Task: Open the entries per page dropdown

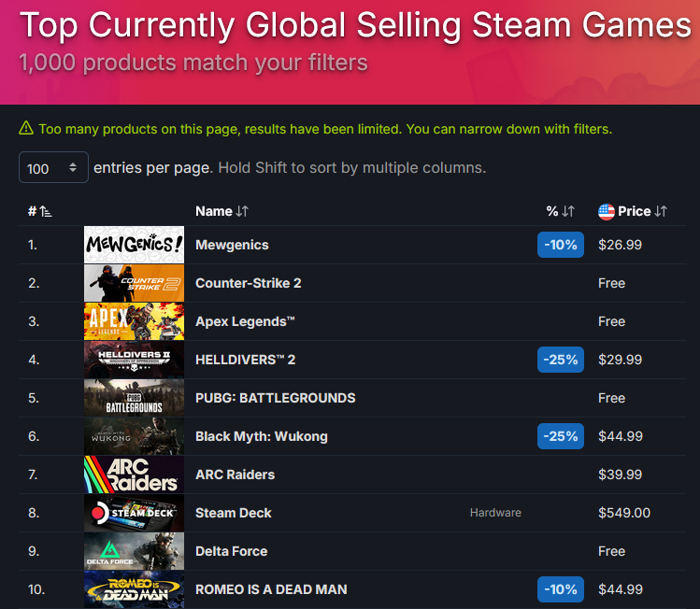Action: pyautogui.click(x=53, y=168)
